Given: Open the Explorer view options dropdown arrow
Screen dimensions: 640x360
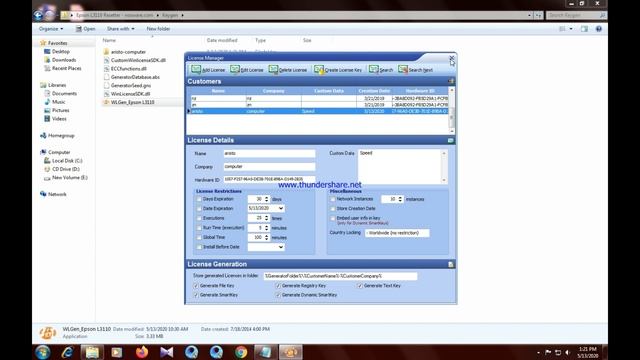Looking at the screenshot, I should point(571,29).
